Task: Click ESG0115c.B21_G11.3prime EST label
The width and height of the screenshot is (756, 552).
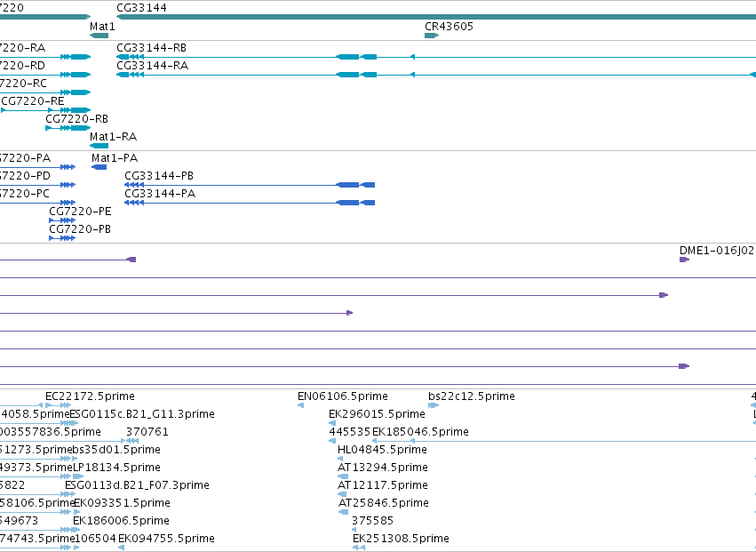Action: [x=142, y=414]
